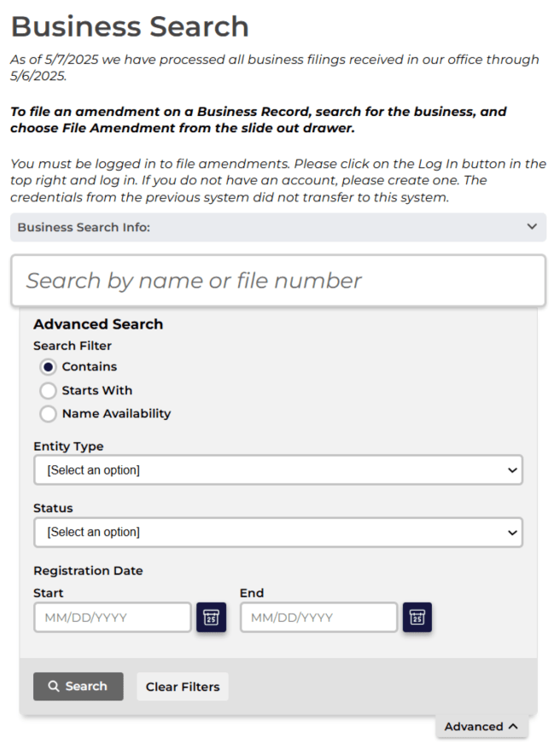This screenshot has width=555, height=756.
Task: Focus the Start registration date field
Action: [x=113, y=617]
